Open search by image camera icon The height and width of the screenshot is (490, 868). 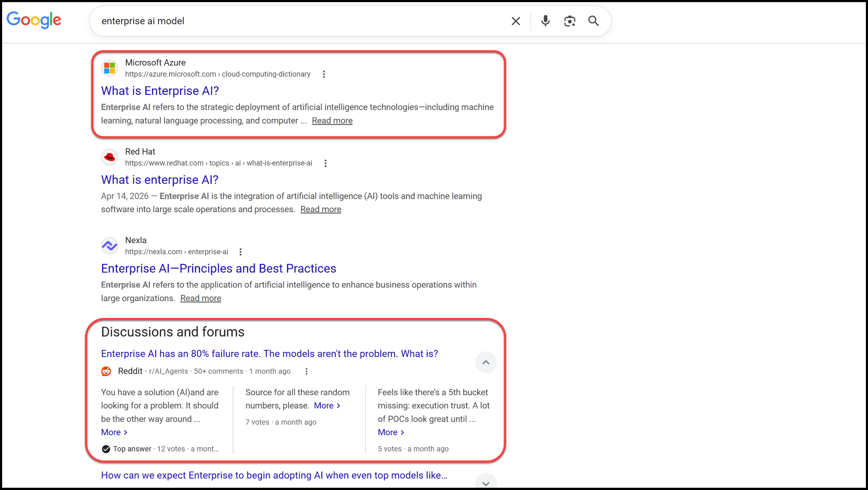coord(570,21)
